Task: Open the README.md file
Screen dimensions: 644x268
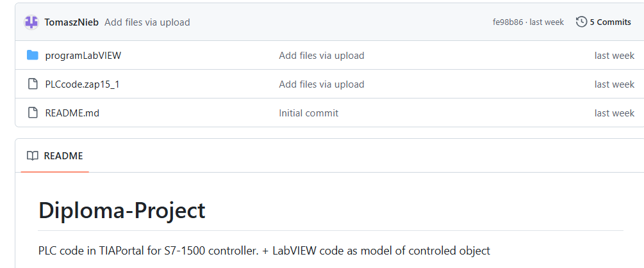Action: coord(72,113)
